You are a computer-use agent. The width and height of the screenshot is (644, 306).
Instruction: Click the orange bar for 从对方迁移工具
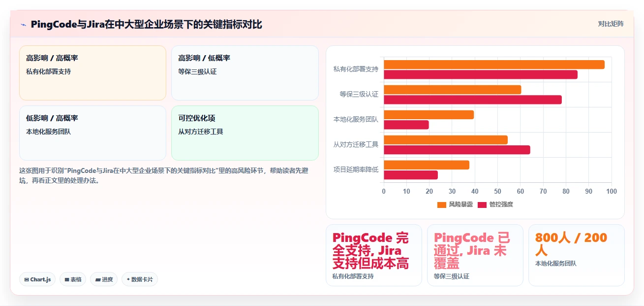[x=446, y=140]
